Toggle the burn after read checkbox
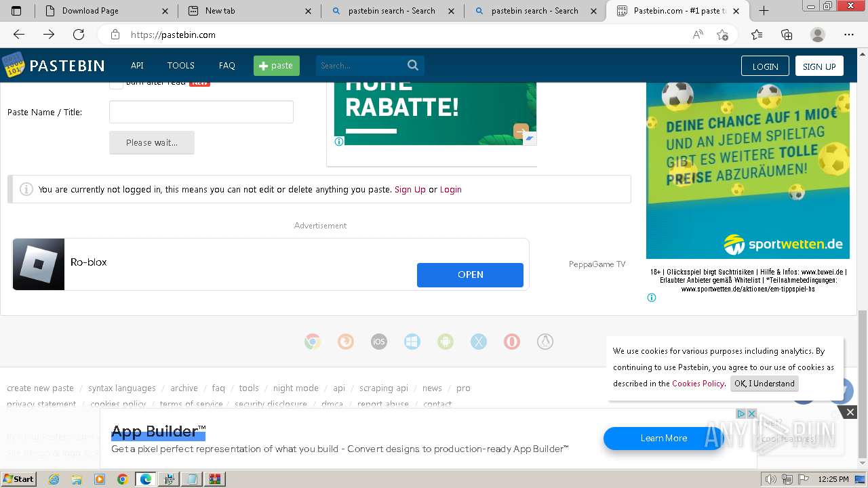Viewport: 868px width, 488px height. (117, 83)
